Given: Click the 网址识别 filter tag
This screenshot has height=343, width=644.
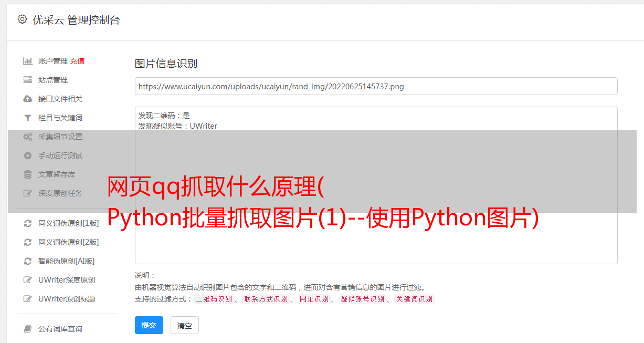Looking at the screenshot, I should [314, 299].
